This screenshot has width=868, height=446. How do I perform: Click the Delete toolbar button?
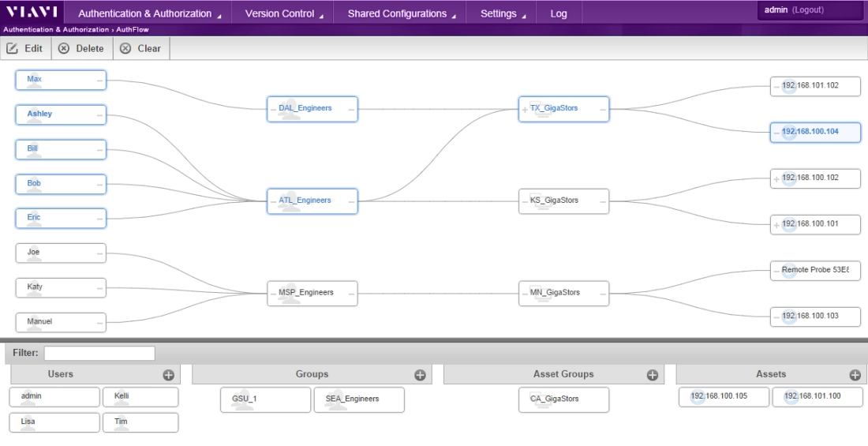[x=81, y=48]
